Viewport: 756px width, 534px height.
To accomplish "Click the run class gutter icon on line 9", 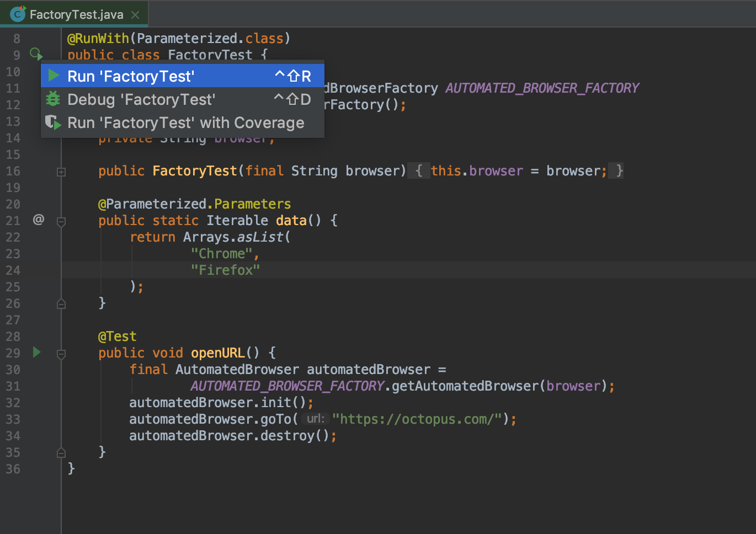I will coord(36,54).
